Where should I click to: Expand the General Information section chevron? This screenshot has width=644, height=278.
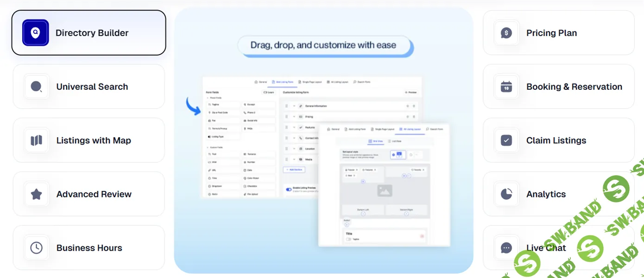pos(294,106)
